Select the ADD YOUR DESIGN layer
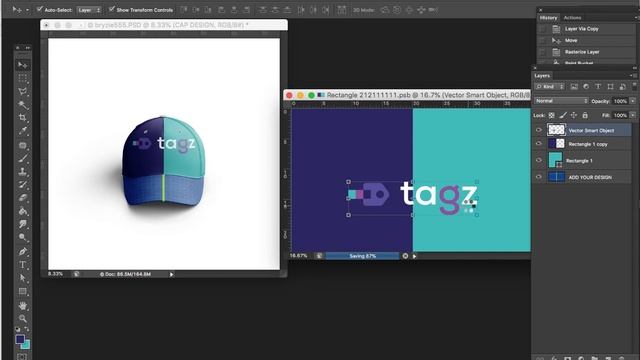This screenshot has width=640, height=360. coord(591,177)
